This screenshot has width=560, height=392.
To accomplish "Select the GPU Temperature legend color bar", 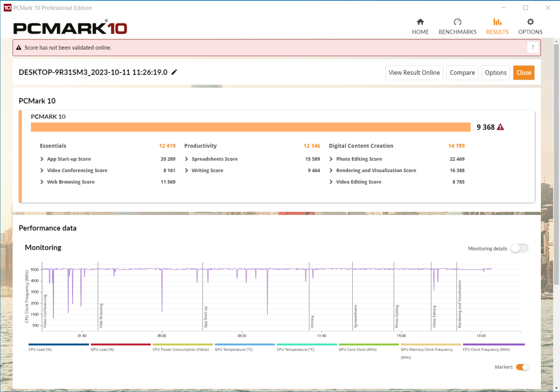I will tap(245, 344).
